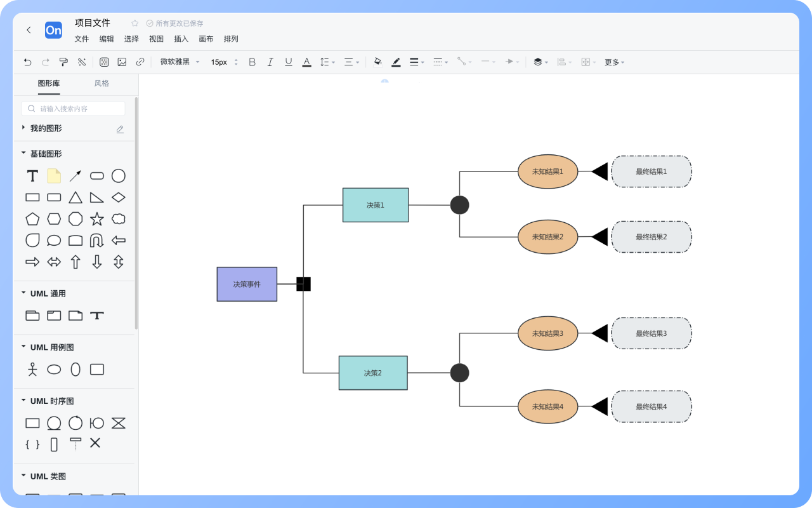This screenshot has height=508, width=812.
Task: Toggle italic text formatting
Action: click(x=270, y=62)
